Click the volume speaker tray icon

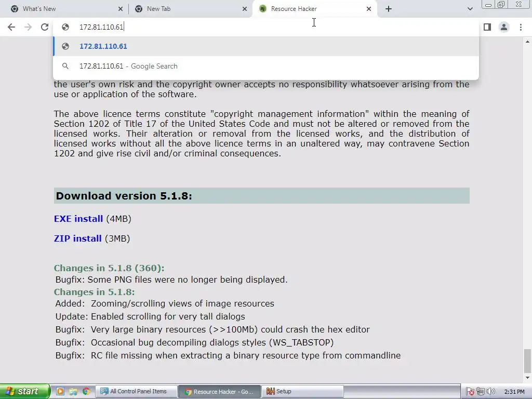coord(490,392)
